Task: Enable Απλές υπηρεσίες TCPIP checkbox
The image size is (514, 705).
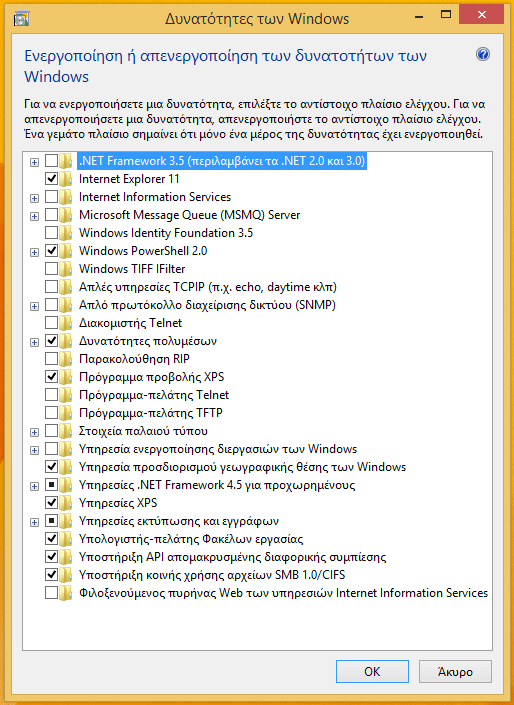Action: [x=51, y=286]
